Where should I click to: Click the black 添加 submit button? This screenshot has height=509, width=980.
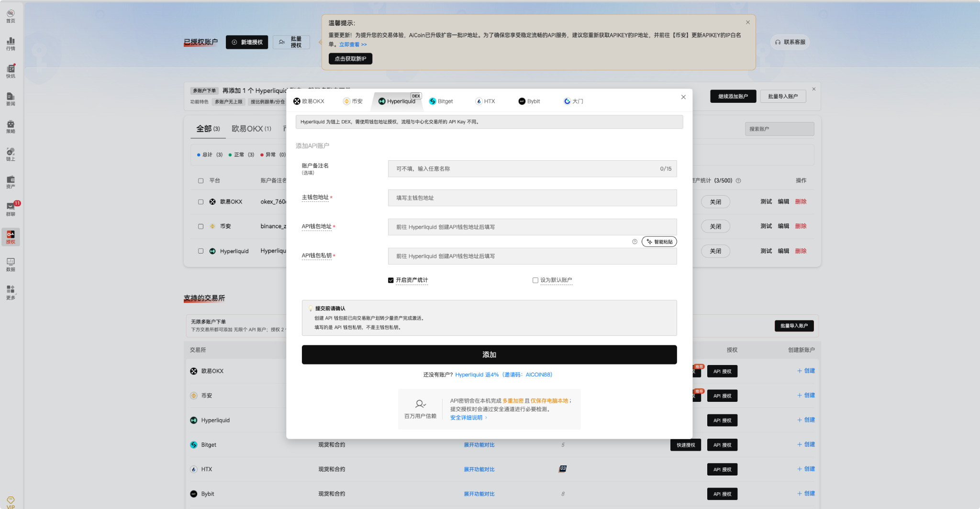[489, 354]
